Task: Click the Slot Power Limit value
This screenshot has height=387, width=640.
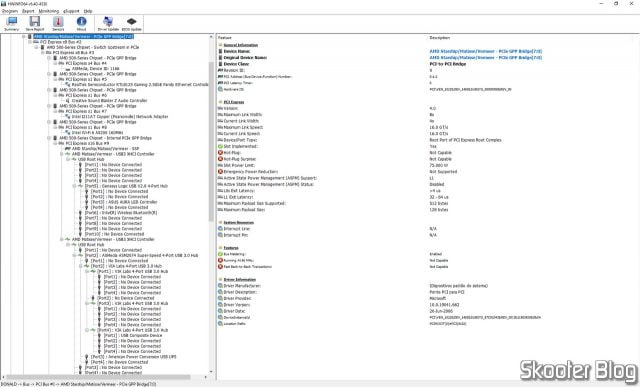Action: point(439,165)
